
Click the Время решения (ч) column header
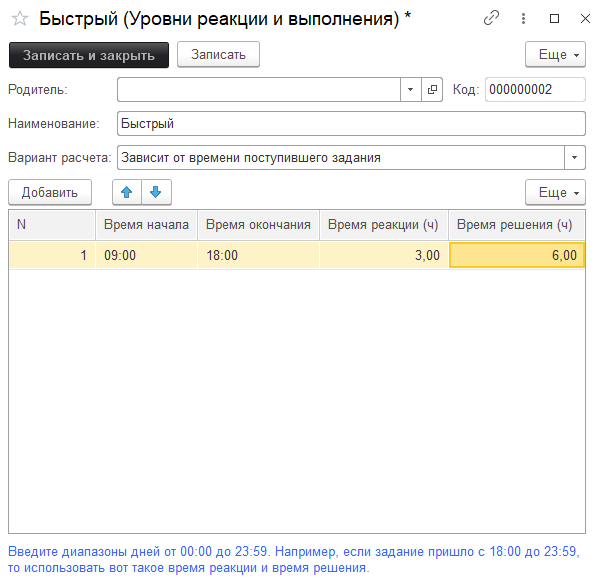click(x=516, y=225)
